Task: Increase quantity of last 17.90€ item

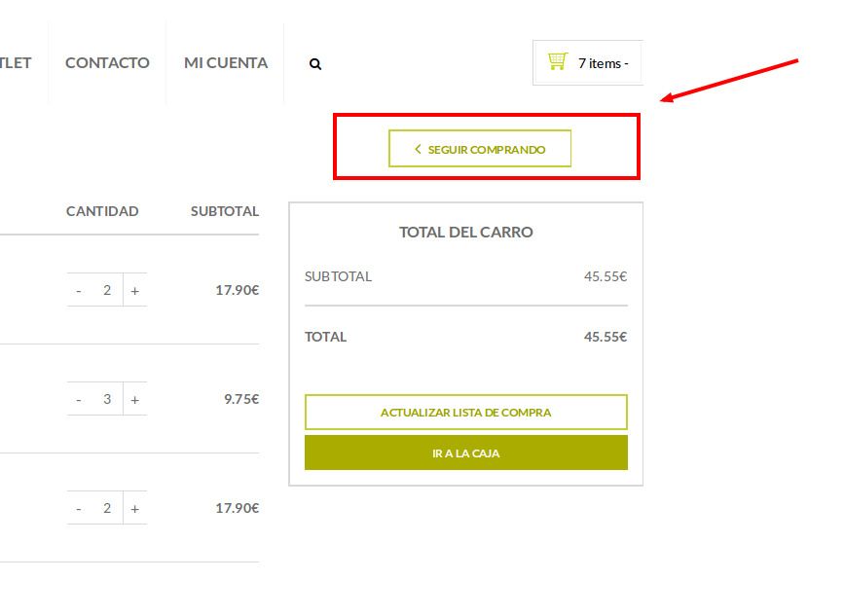Action: pyautogui.click(x=135, y=508)
